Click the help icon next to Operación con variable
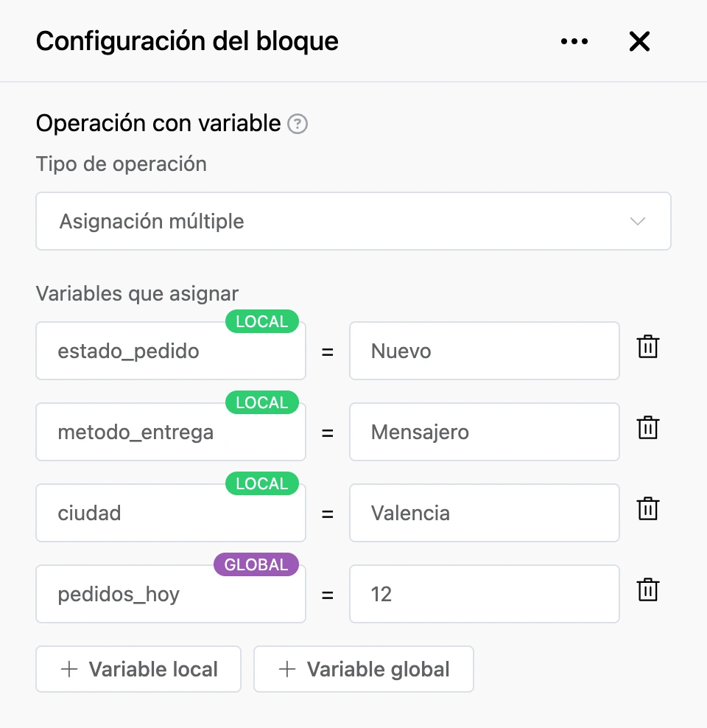Viewport: 707px width, 728px height. tap(298, 124)
